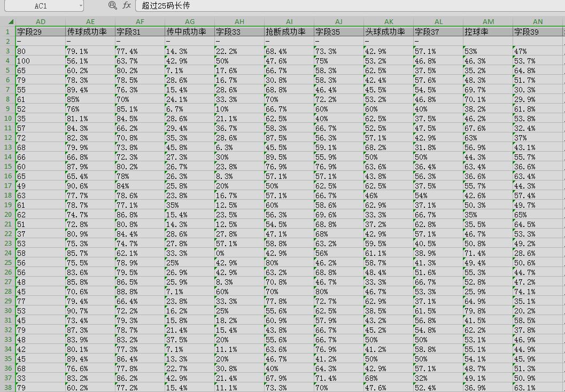Select column AD header

tap(41, 21)
